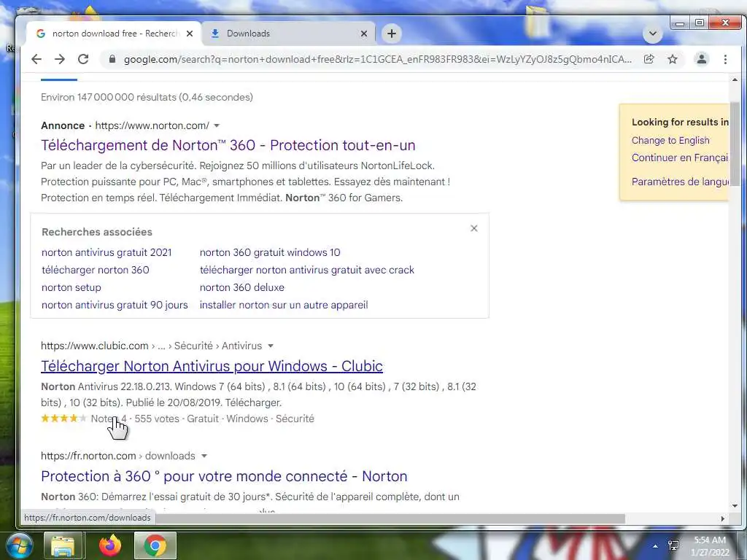Dismiss the Recherches associées box

[x=474, y=228]
